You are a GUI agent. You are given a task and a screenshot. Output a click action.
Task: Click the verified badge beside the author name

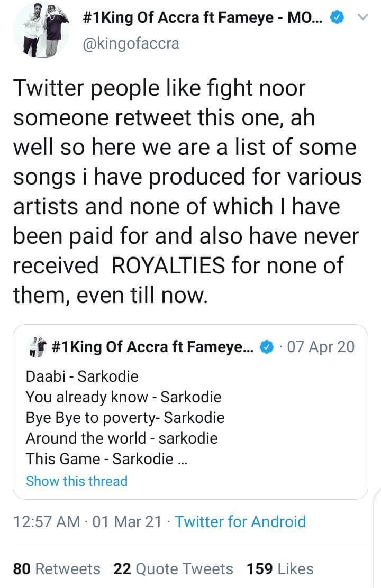[x=336, y=19]
